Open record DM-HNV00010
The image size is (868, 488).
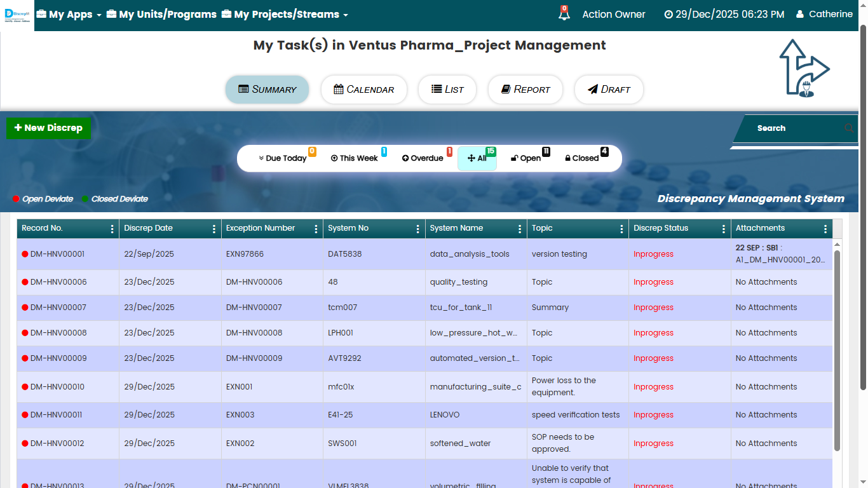pos(57,387)
